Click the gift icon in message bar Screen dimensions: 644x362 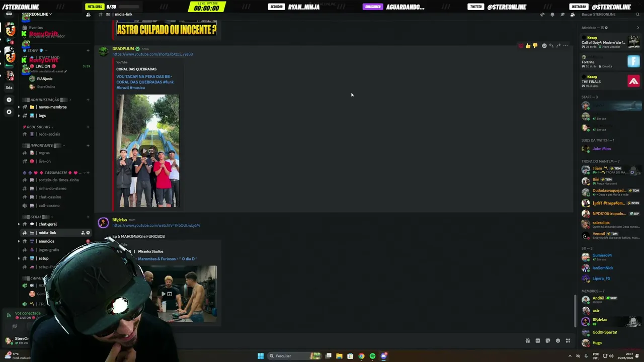pyautogui.click(x=528, y=341)
